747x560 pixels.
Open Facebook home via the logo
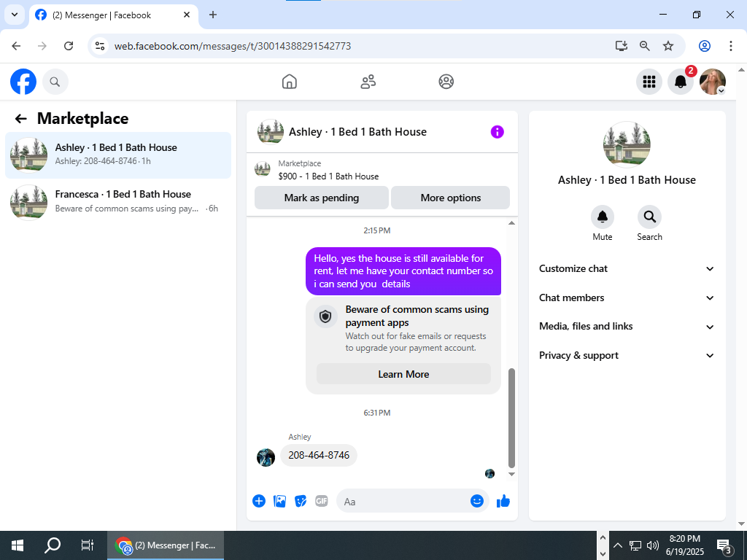coord(23,82)
